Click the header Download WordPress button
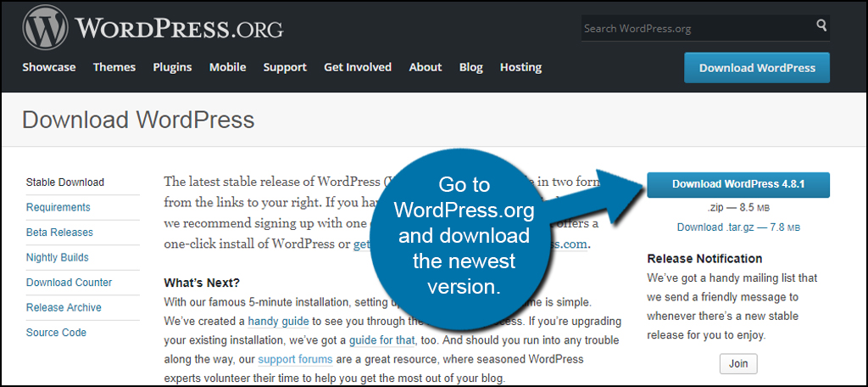This screenshot has width=868, height=387. click(757, 68)
